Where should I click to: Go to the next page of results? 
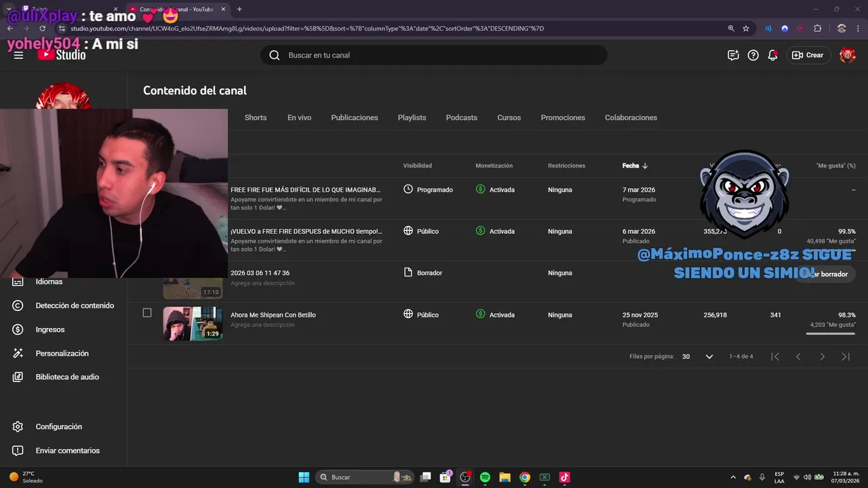(822, 357)
